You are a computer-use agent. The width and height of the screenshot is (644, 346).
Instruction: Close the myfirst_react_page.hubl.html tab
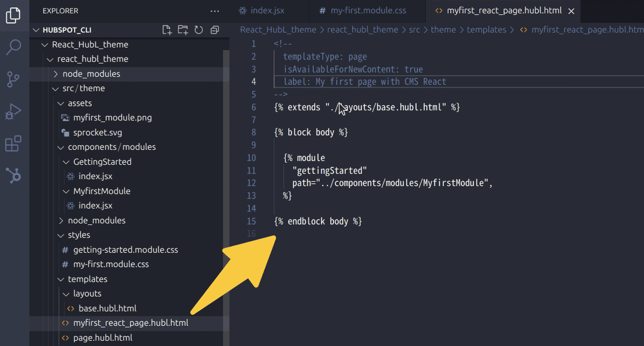571,11
